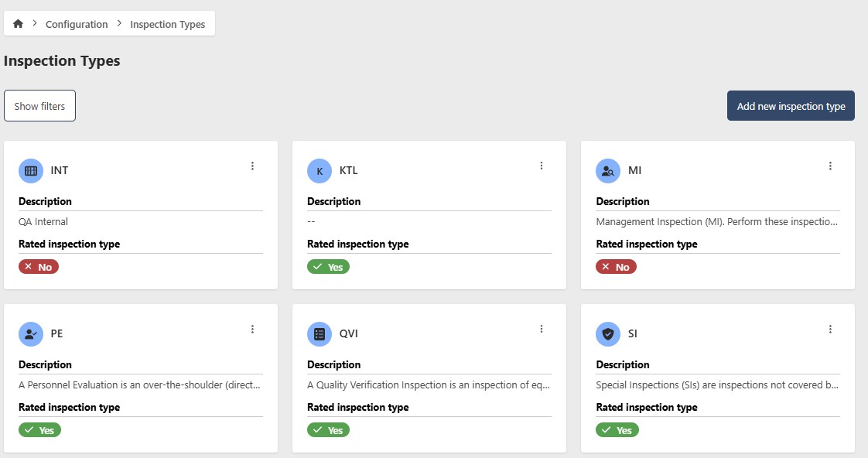Add a new inspection type
The height and width of the screenshot is (458, 868).
click(x=791, y=106)
